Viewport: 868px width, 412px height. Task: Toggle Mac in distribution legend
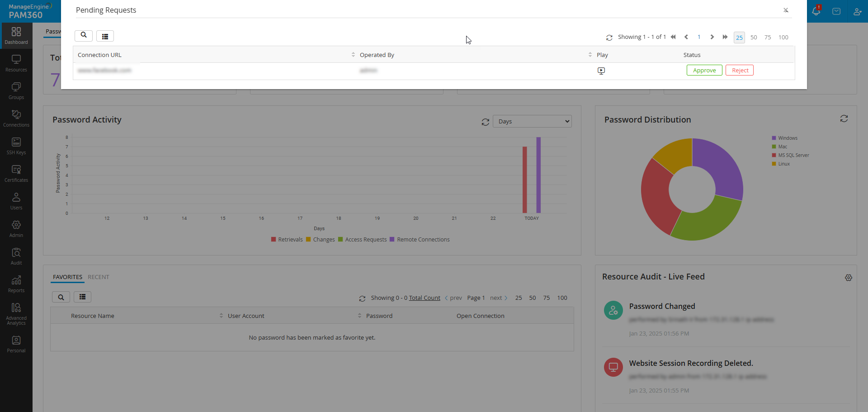click(780, 147)
